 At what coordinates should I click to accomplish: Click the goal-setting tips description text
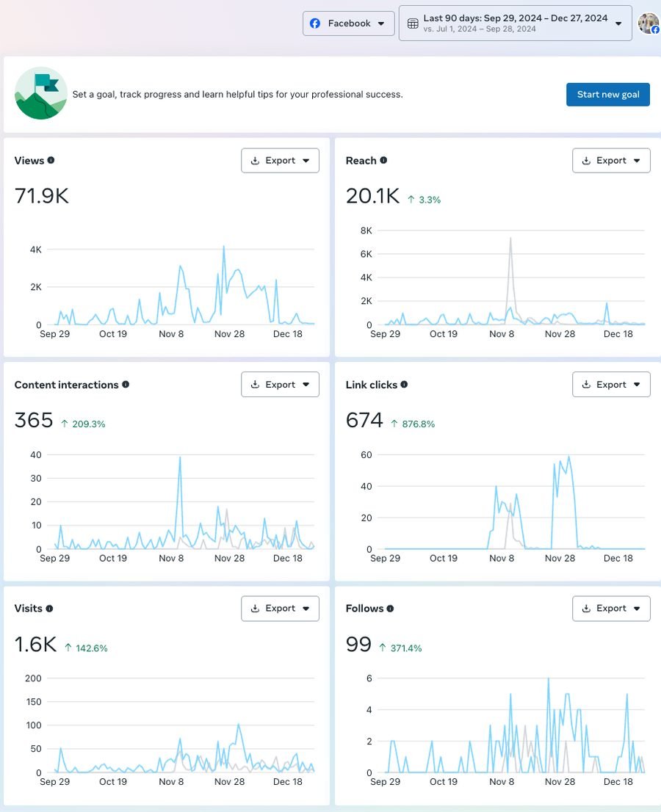(237, 94)
